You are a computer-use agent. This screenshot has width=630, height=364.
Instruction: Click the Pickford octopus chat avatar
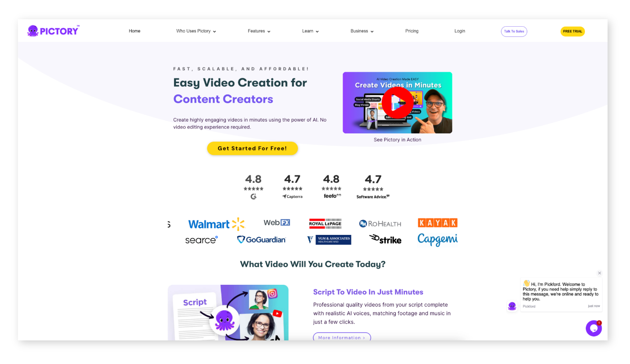(x=512, y=306)
